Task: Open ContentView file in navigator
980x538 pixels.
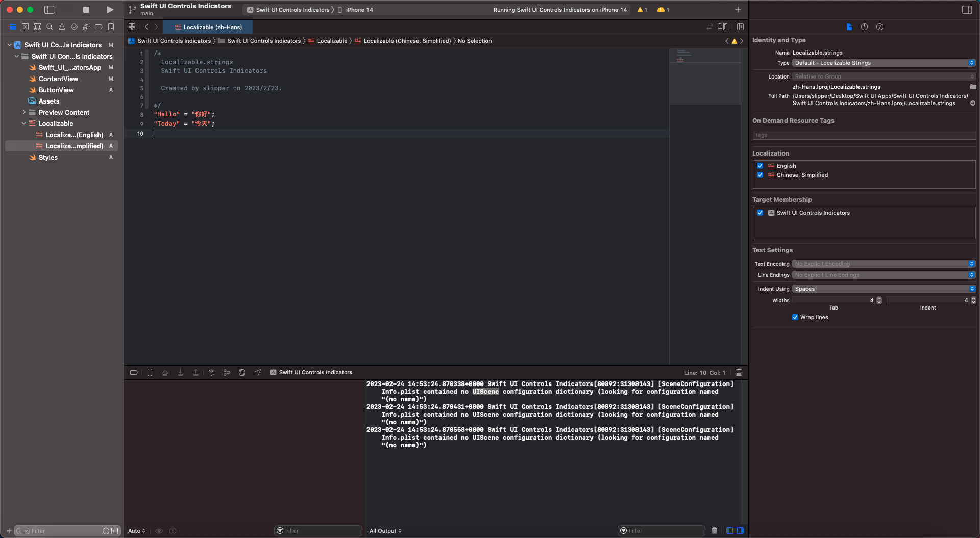Action: (58, 79)
